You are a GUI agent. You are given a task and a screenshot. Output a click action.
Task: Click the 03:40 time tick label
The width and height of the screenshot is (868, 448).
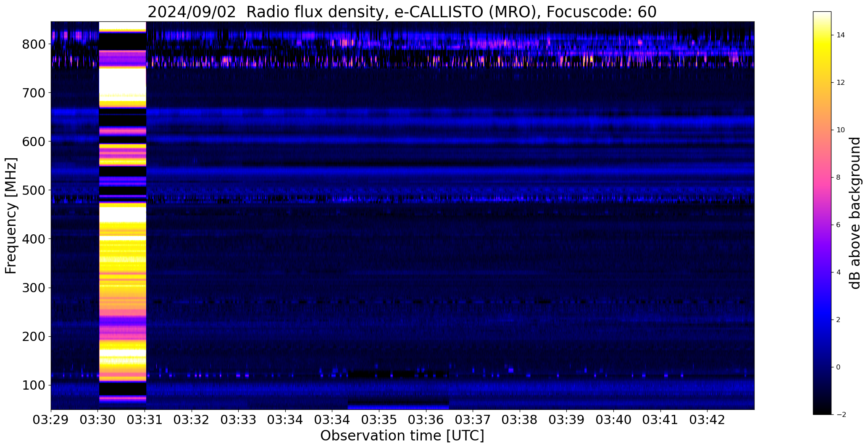click(x=614, y=420)
